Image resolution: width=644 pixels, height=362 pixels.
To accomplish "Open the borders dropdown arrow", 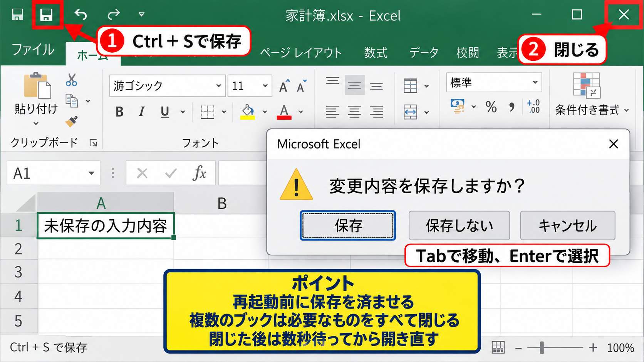I will coord(224,112).
